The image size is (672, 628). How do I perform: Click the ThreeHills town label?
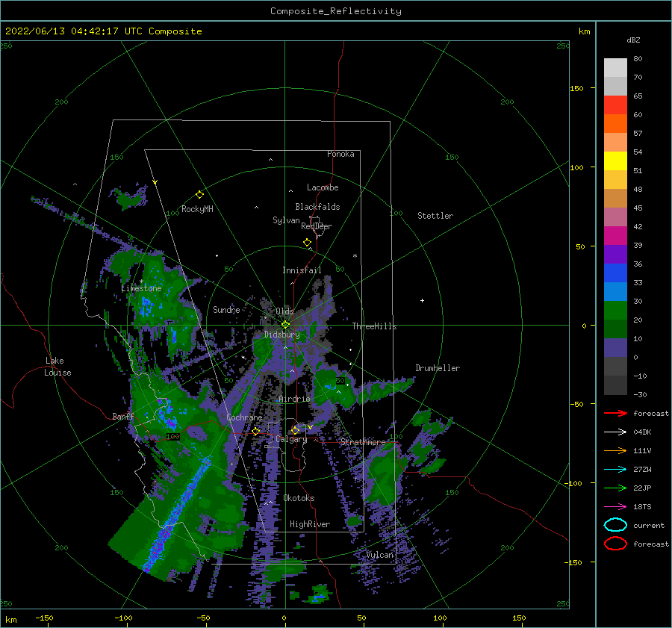coord(375,326)
